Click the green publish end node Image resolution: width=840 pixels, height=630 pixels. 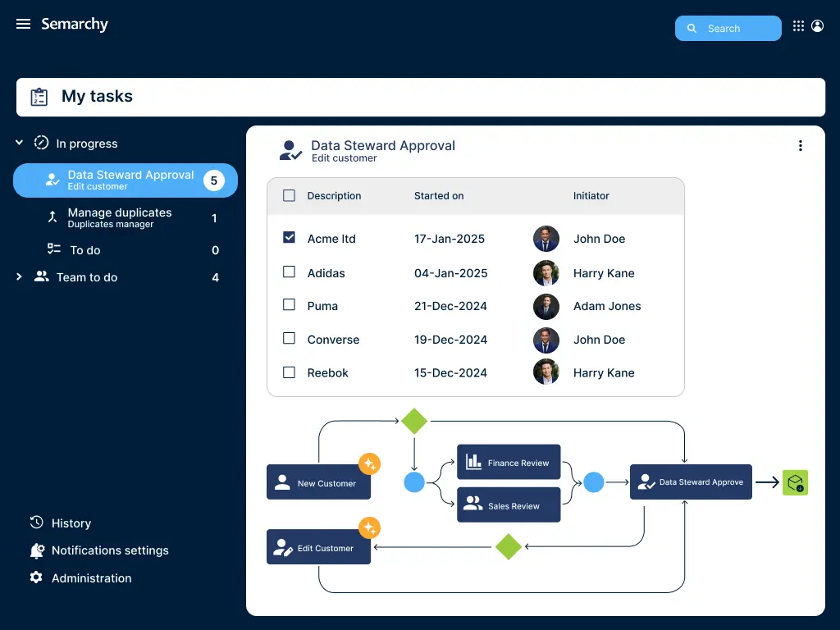795,482
